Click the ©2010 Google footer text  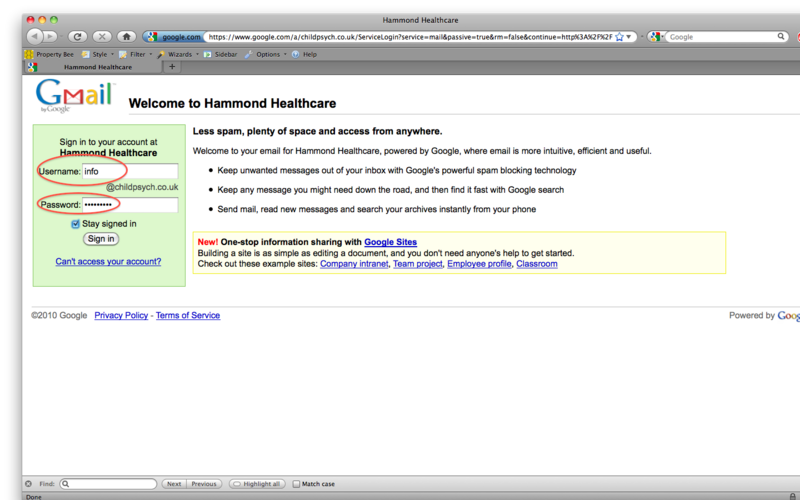click(59, 315)
